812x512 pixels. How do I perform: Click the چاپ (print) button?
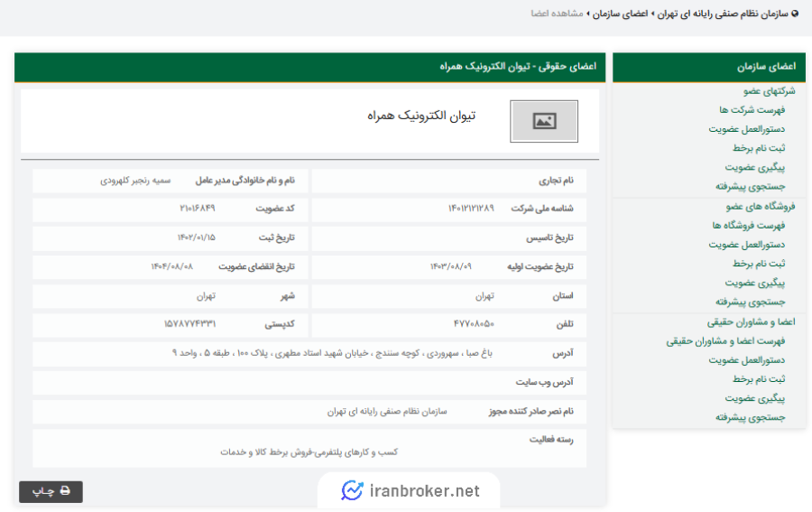click(51, 491)
